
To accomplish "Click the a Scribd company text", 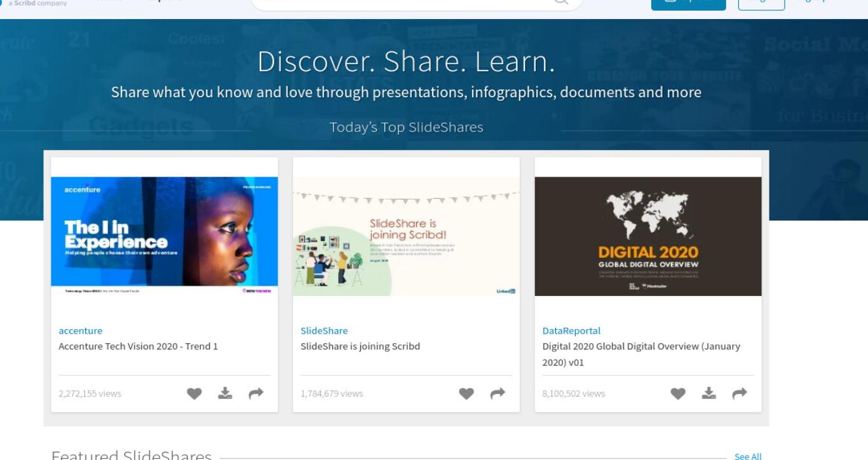I will click(x=37, y=3).
